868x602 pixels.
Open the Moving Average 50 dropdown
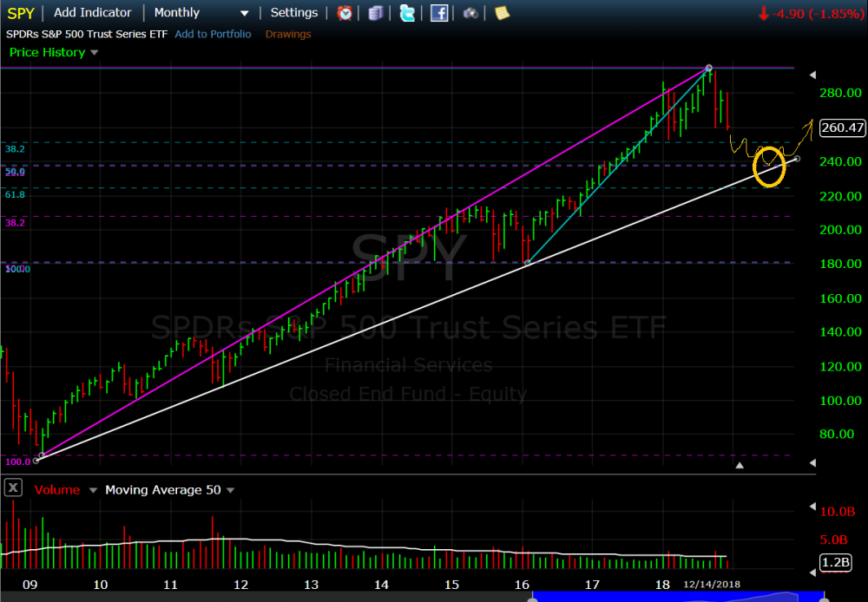[x=230, y=490]
